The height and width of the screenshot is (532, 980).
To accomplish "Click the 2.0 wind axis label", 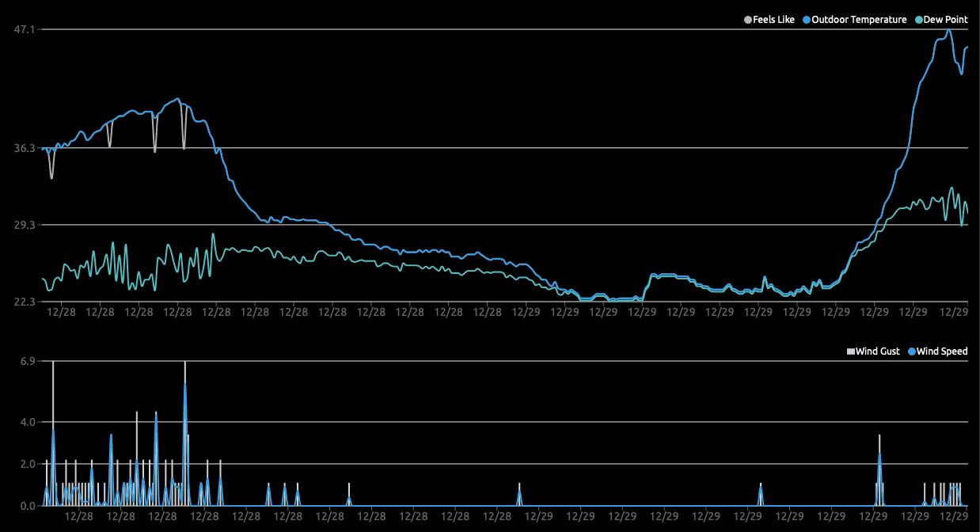I will pos(28,464).
